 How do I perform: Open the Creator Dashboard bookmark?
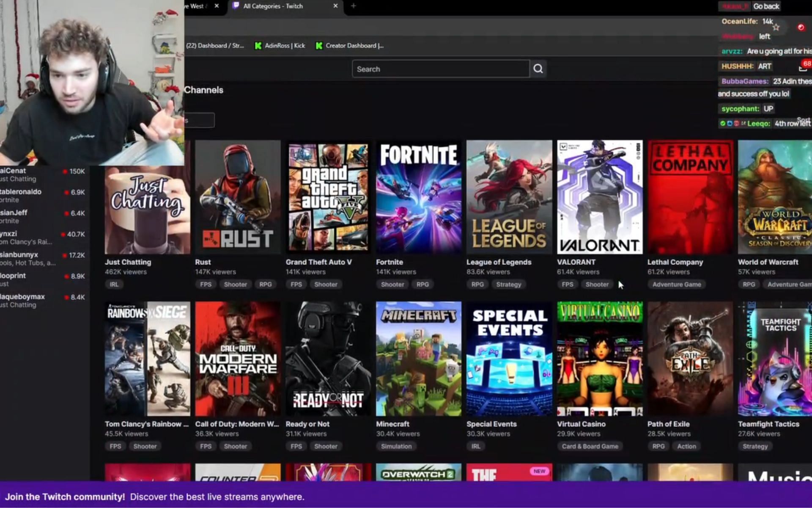pos(350,46)
